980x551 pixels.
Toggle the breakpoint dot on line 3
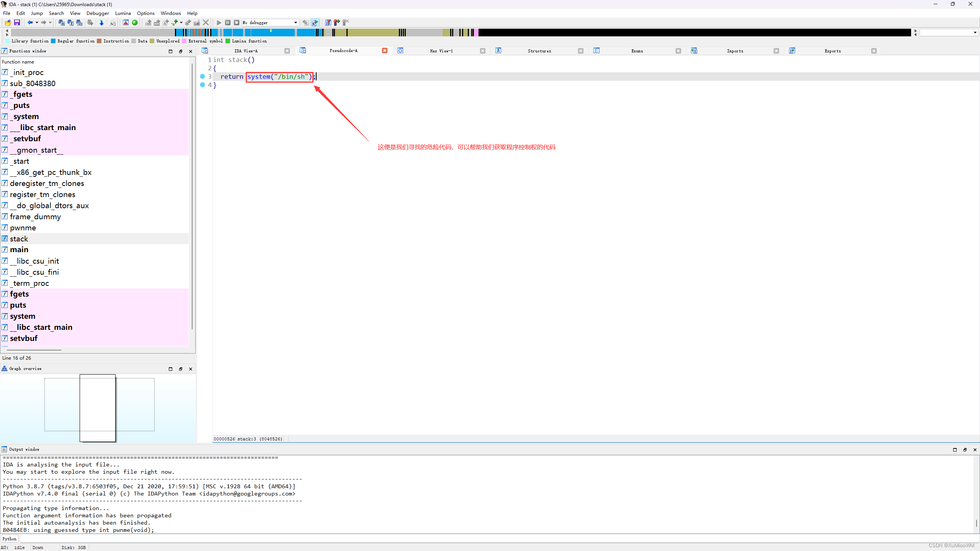(203, 77)
